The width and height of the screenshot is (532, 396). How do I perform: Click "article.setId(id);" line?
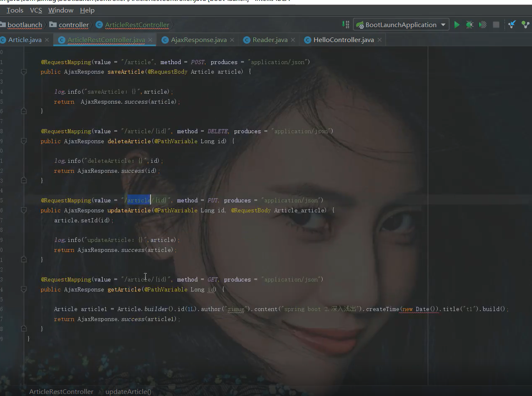[84, 220]
